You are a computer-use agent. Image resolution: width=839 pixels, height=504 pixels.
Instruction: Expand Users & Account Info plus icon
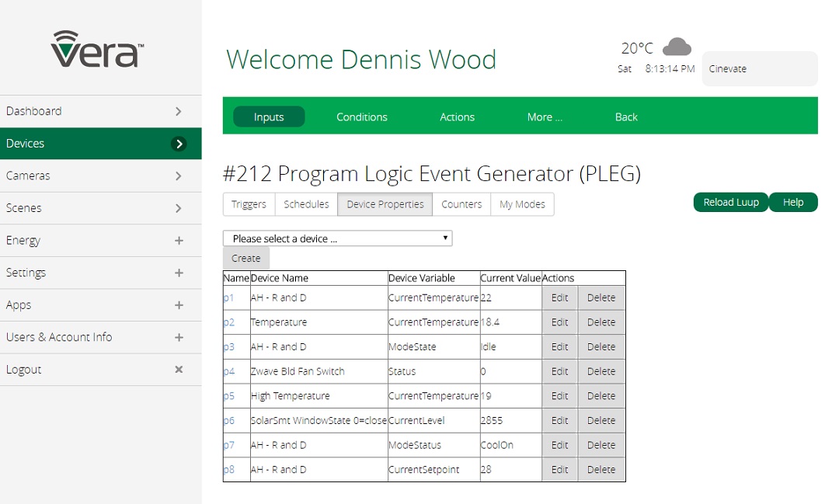(x=179, y=338)
